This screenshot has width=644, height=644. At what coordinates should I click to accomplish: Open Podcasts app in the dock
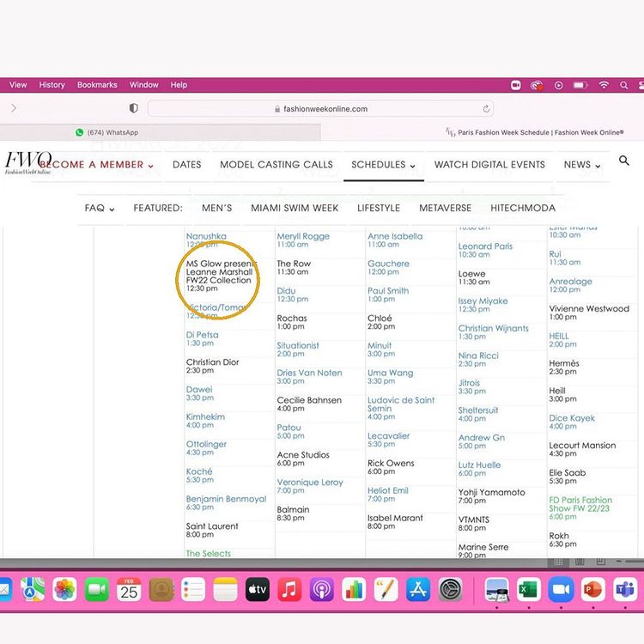point(322,589)
